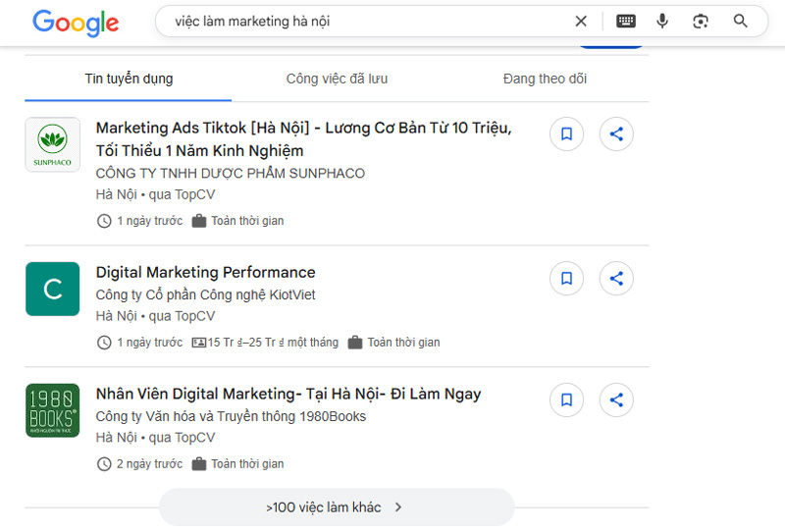Expand >100 việc làm khác button
Screen dimensions: 785x532
(337, 507)
